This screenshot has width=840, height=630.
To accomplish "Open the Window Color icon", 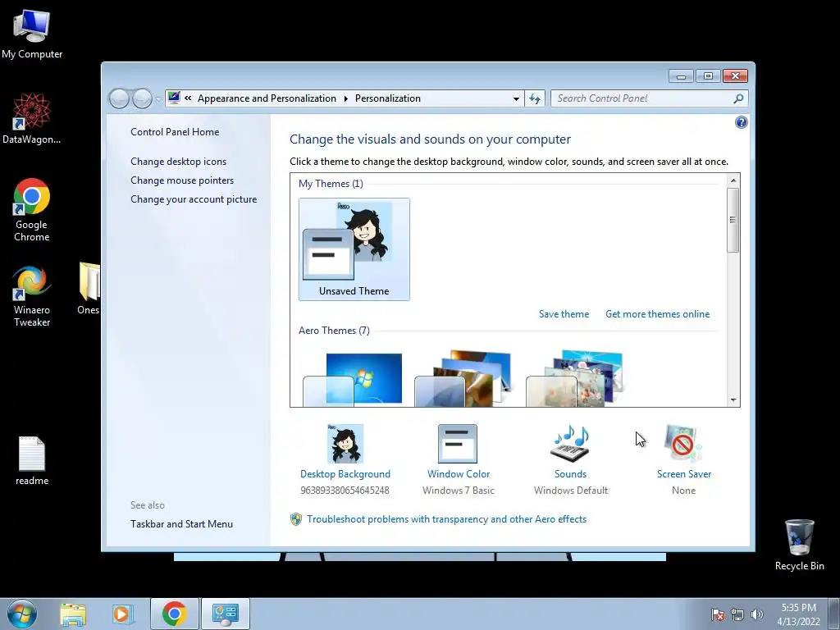I will tap(458, 444).
